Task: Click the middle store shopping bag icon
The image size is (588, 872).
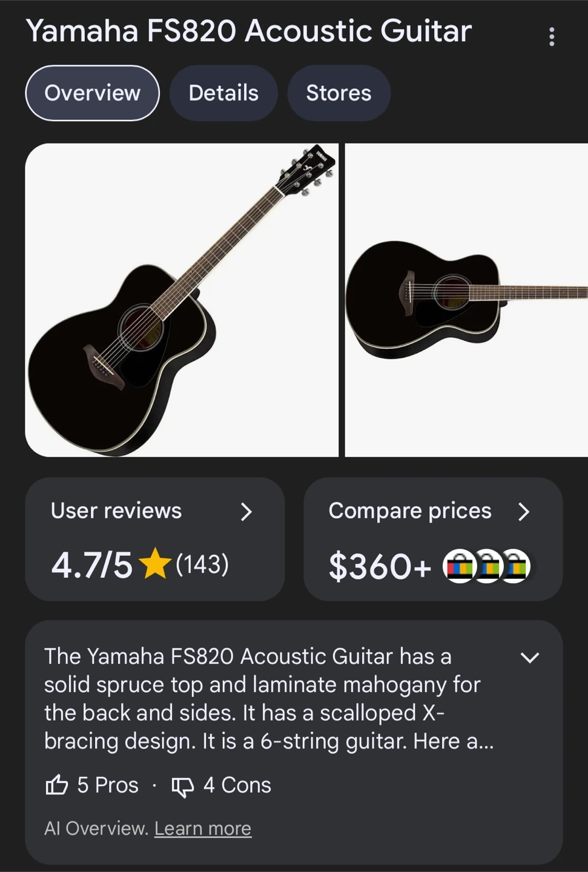Action: pos(489,566)
